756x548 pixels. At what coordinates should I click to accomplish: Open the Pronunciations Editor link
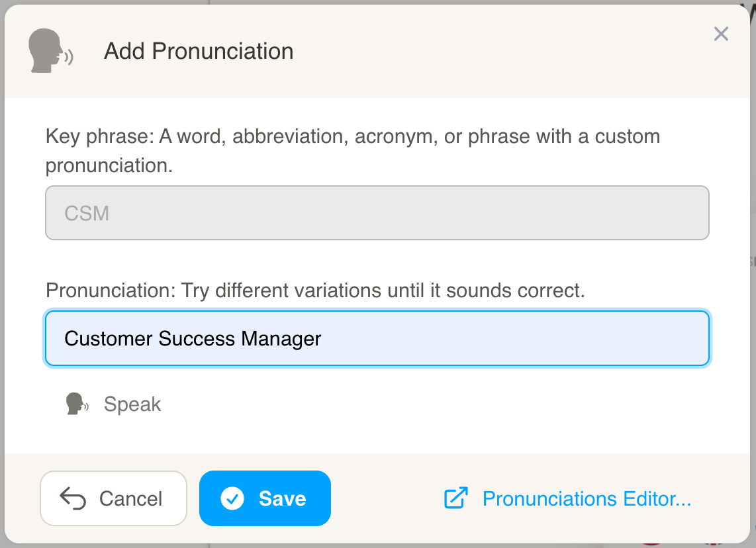click(587, 498)
